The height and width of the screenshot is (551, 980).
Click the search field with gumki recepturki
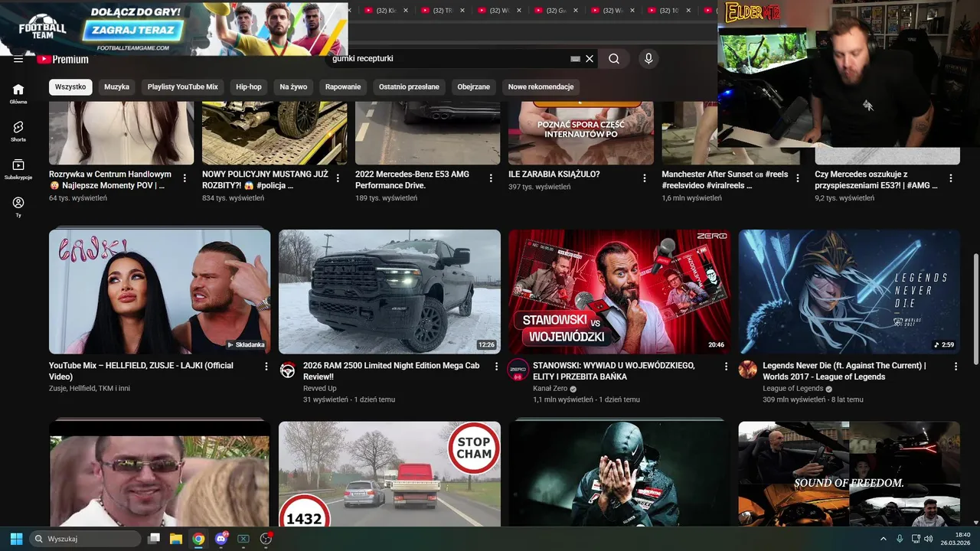pyautogui.click(x=448, y=59)
